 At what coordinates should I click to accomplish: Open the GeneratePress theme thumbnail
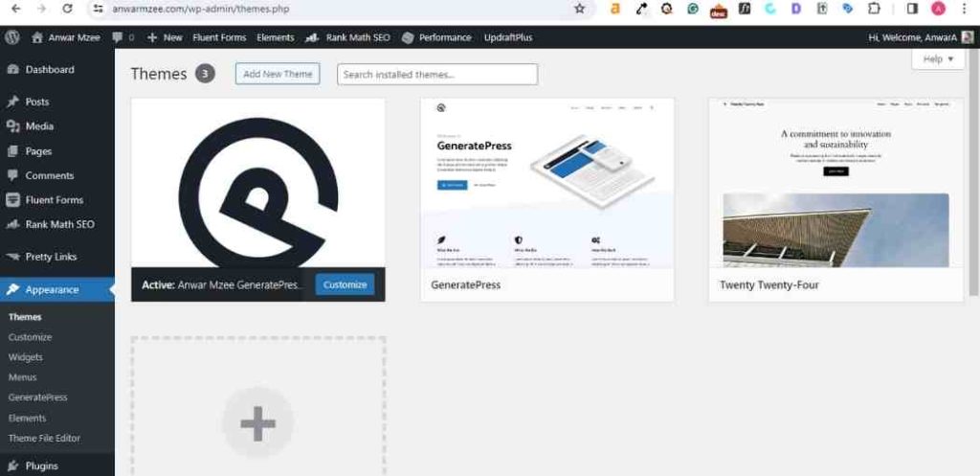tap(547, 183)
